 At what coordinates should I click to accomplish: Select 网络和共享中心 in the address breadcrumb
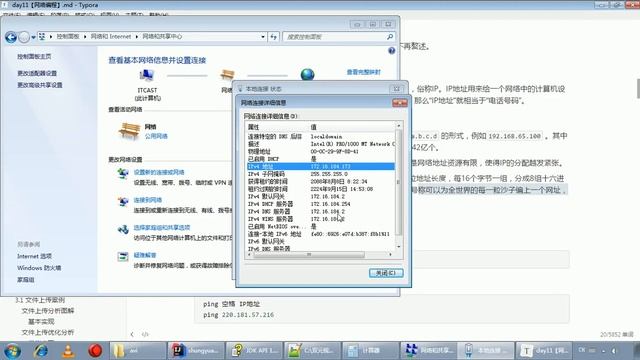pos(162,37)
